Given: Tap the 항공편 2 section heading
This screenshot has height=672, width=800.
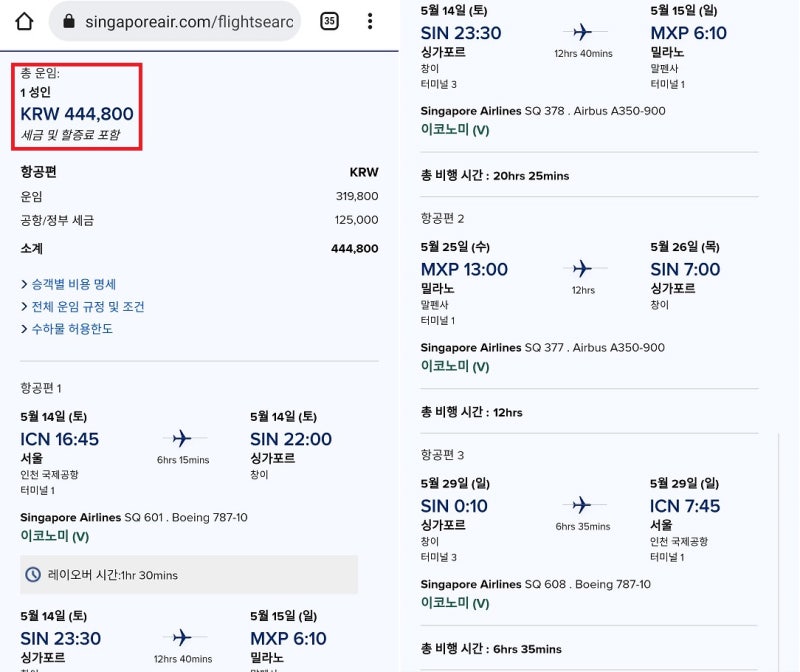Looking at the screenshot, I should click(442, 218).
